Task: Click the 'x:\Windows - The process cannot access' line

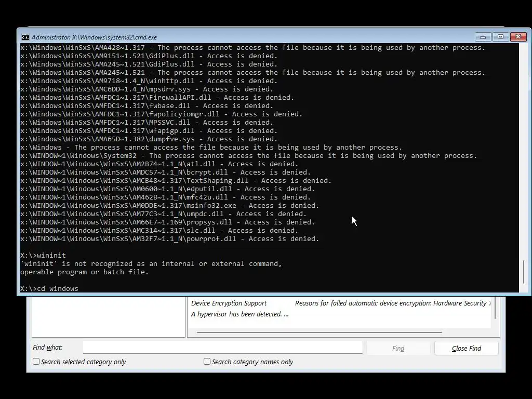Action: pos(211,147)
